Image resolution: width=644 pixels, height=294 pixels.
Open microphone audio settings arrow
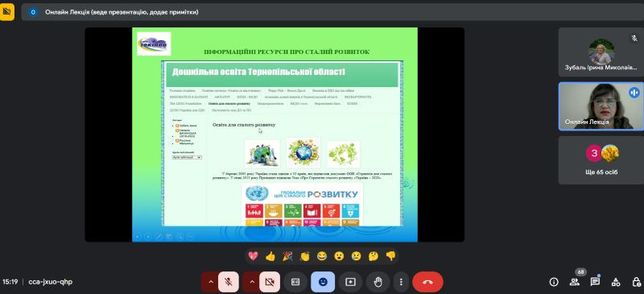(210, 282)
